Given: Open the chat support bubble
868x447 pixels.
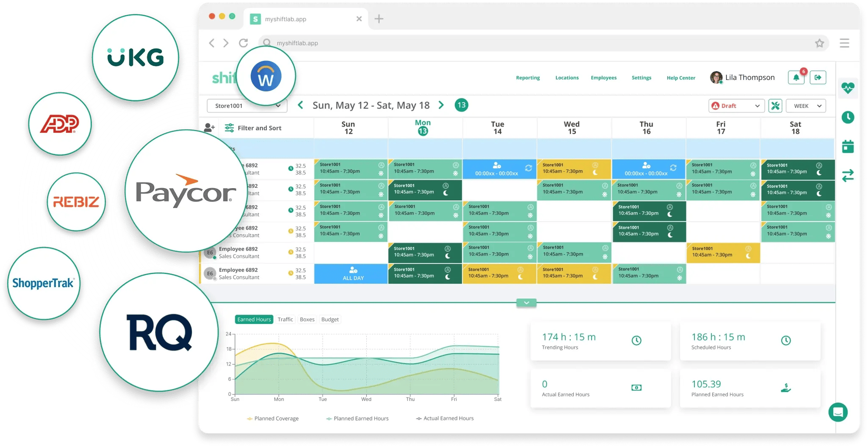Looking at the screenshot, I should tap(838, 412).
